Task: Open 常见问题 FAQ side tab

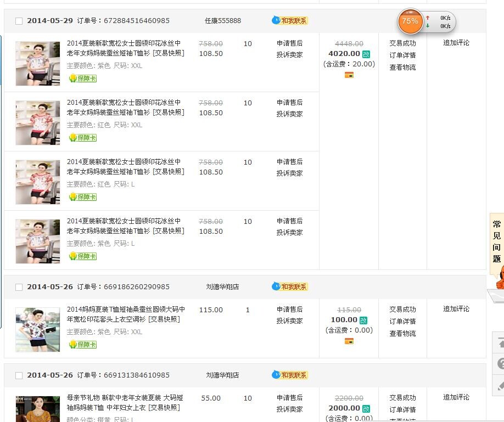Action: click(497, 241)
